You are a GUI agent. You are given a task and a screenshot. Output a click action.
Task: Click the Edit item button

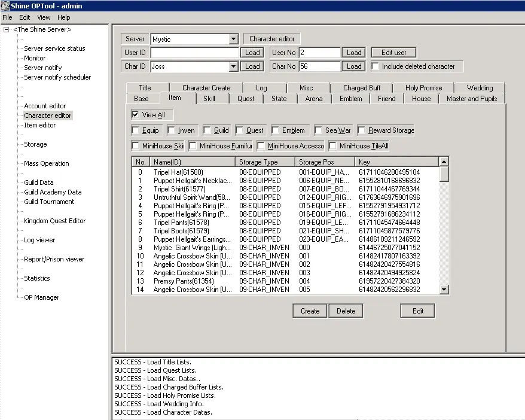point(418,311)
